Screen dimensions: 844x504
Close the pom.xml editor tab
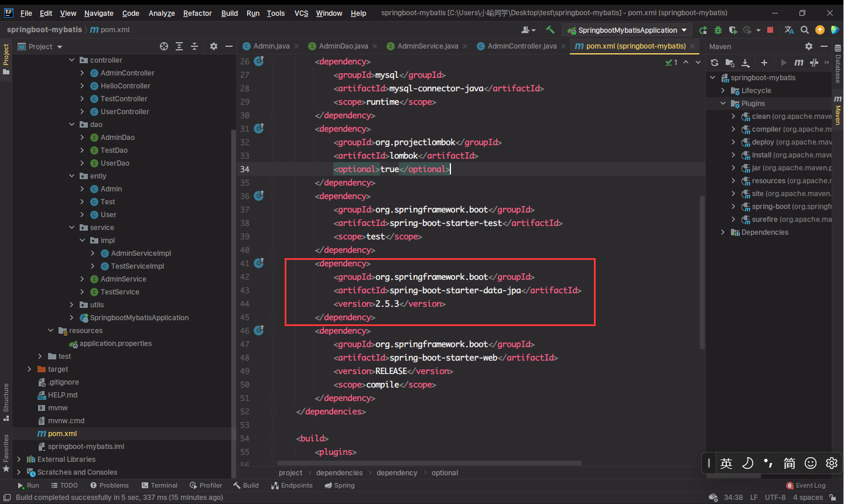[x=692, y=46]
